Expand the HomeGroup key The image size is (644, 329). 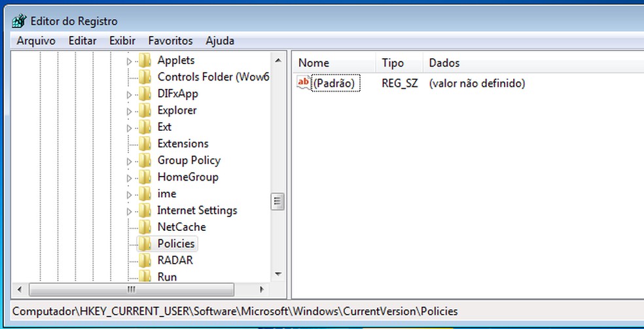(x=130, y=177)
